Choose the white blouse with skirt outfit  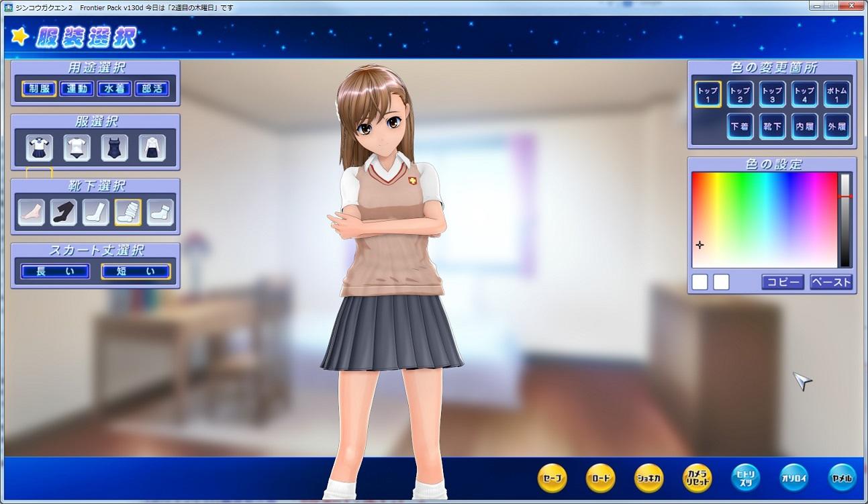pos(152,148)
